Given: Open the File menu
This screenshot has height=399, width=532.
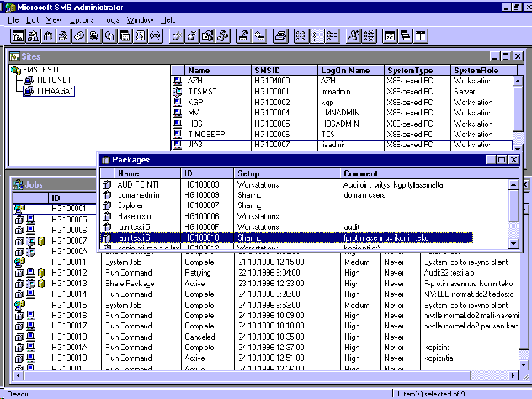Looking at the screenshot, I should [13, 20].
